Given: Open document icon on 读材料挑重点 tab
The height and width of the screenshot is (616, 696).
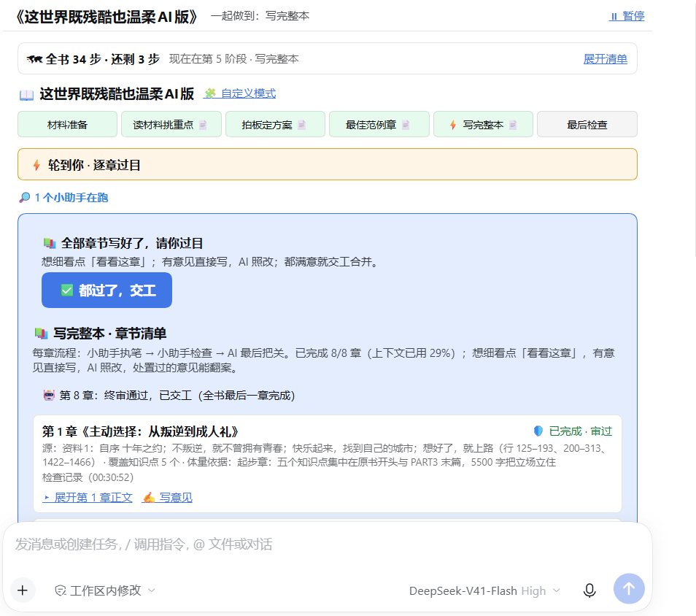Looking at the screenshot, I should point(203,125).
